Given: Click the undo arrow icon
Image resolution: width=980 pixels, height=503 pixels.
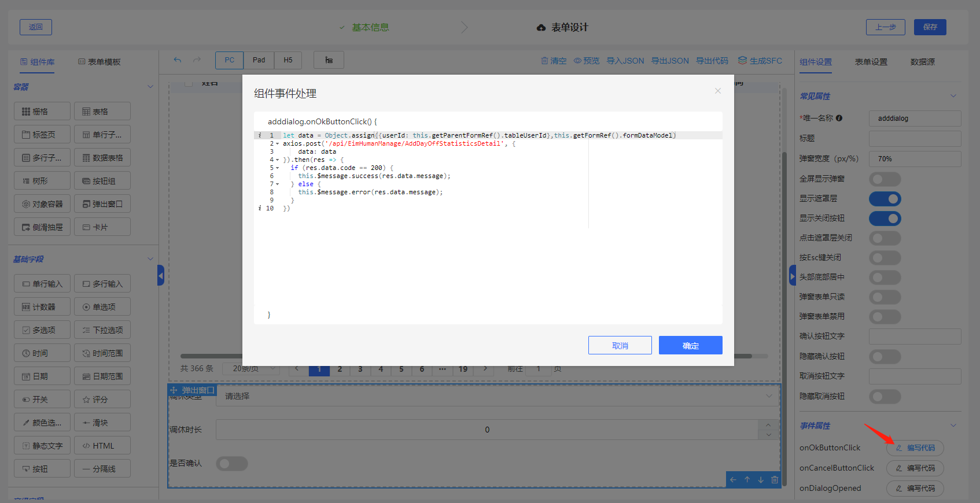Looking at the screenshot, I should click(178, 60).
